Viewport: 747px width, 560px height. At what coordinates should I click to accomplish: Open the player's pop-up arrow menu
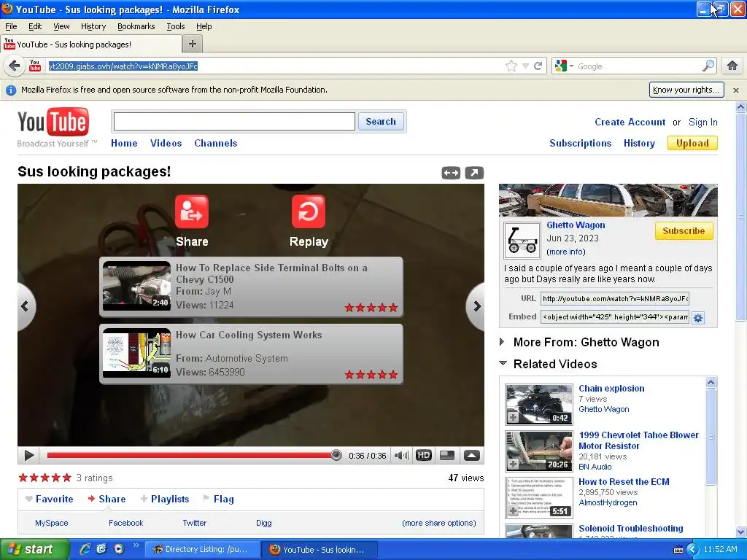point(472,455)
